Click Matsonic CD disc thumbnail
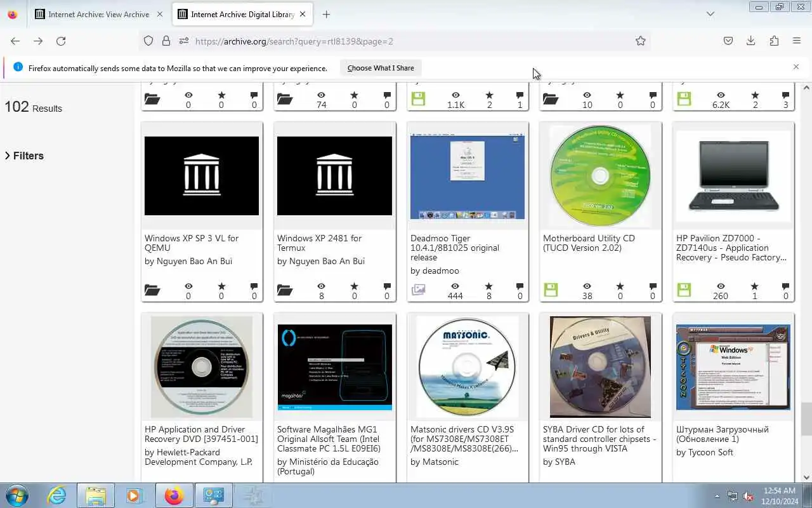 pyautogui.click(x=468, y=367)
